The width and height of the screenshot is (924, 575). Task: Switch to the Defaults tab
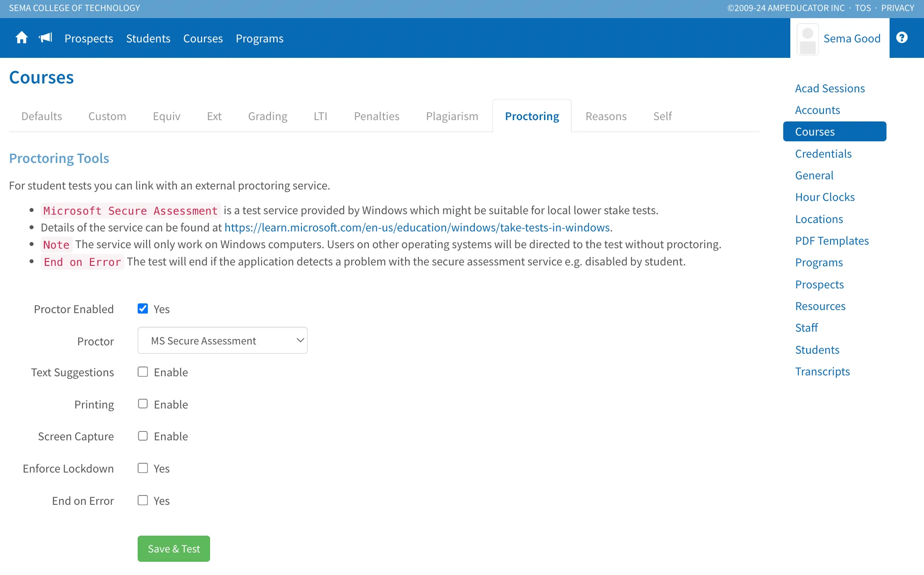click(x=42, y=116)
